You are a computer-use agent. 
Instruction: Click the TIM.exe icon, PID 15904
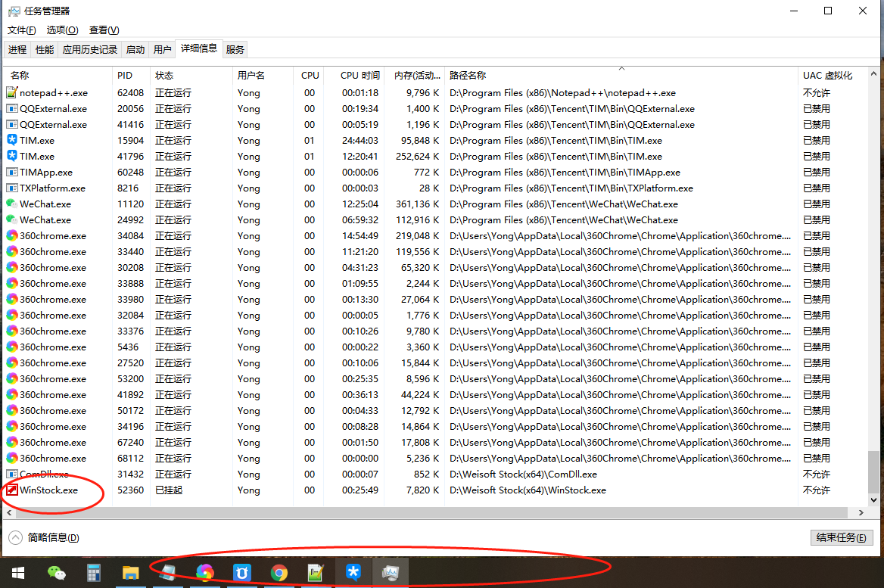[x=12, y=140]
